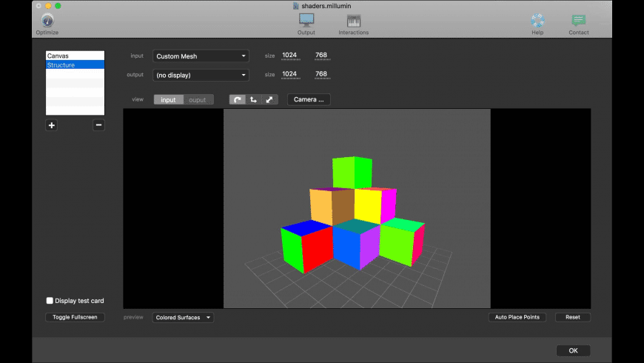Viewport: 644px width, 363px height.
Task: Select the scale view tool
Action: [269, 99]
